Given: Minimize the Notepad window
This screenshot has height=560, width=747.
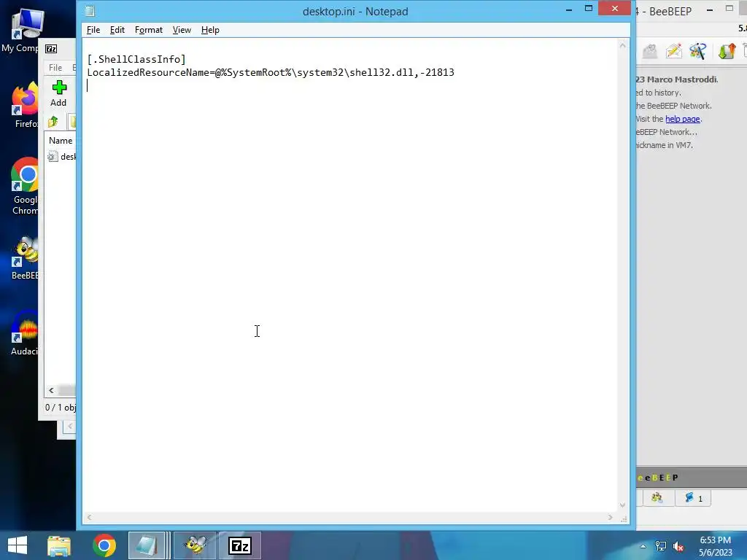Looking at the screenshot, I should [569, 9].
